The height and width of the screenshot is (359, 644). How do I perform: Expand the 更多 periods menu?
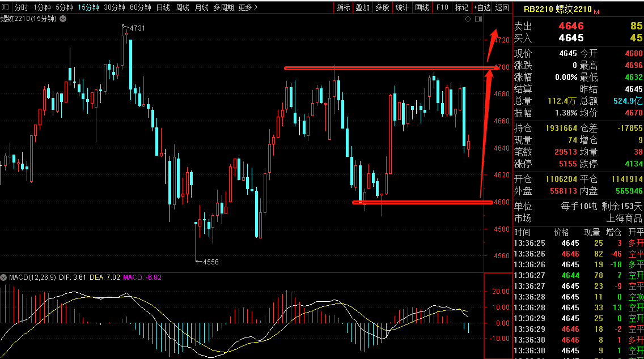point(248,7)
